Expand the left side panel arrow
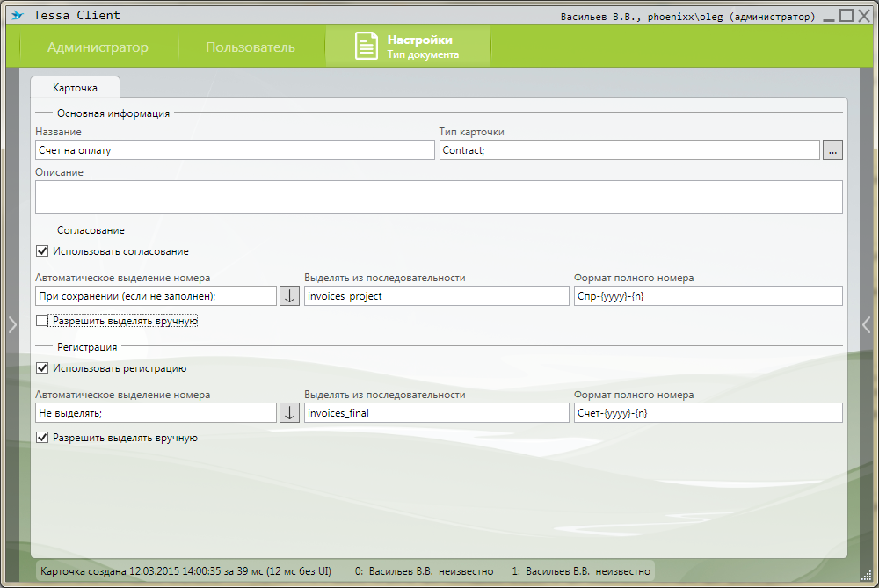 (11, 324)
